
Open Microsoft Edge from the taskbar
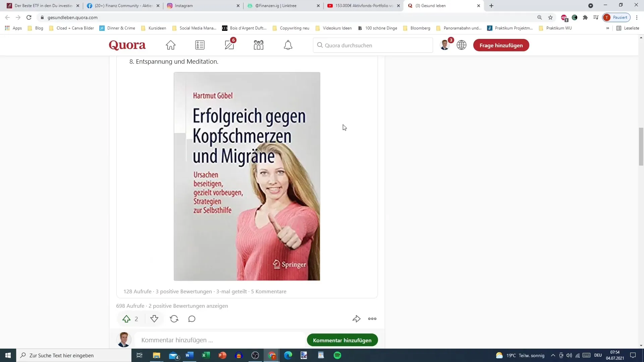click(288, 355)
